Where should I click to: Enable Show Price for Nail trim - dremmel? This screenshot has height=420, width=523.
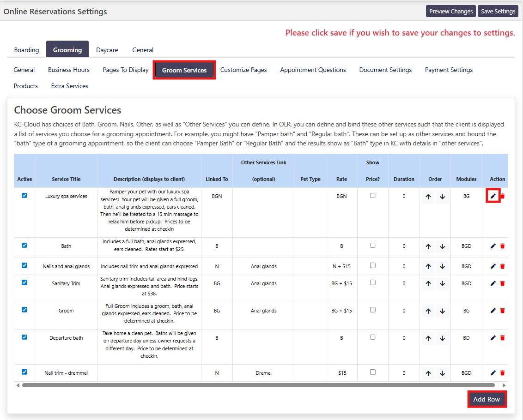click(x=373, y=372)
